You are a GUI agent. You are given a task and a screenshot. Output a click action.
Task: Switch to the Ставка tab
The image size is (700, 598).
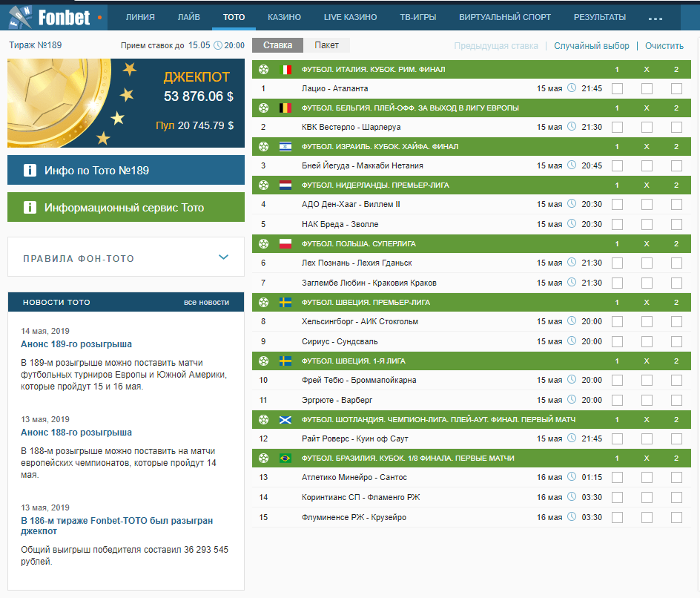coord(277,45)
